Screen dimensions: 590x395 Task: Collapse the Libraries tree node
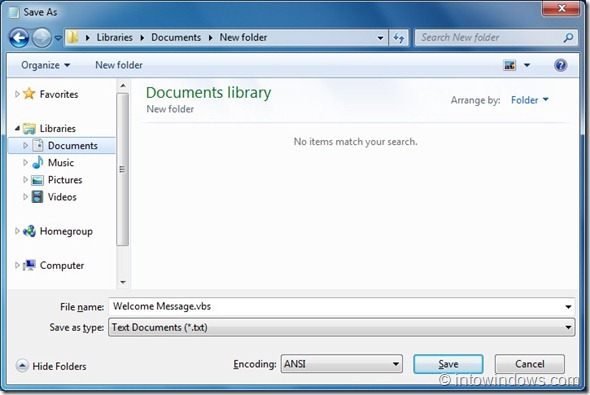17,128
